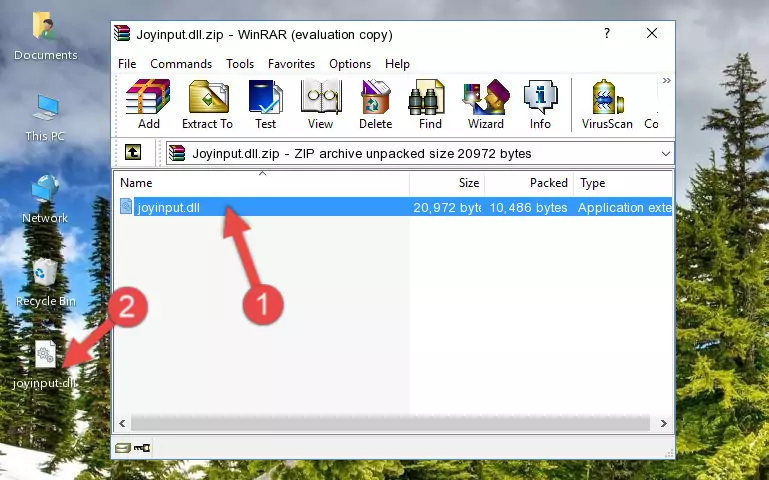The width and height of the screenshot is (769, 480).
Task: Click the drive icon in status bar
Action: [x=123, y=447]
